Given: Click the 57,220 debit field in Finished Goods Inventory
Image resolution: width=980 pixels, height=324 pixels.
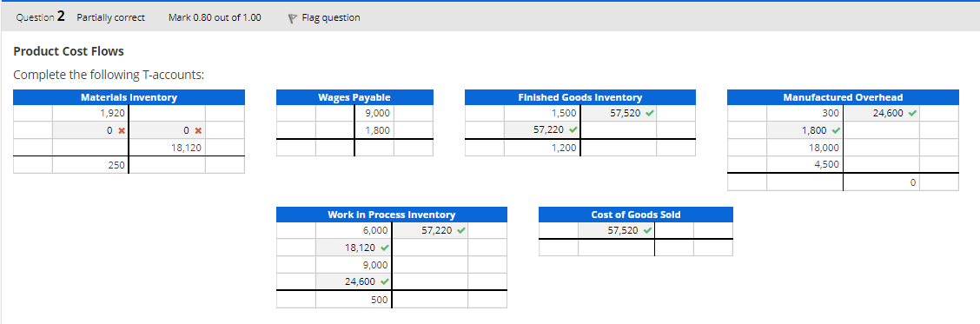Looking at the screenshot, I should tap(542, 130).
